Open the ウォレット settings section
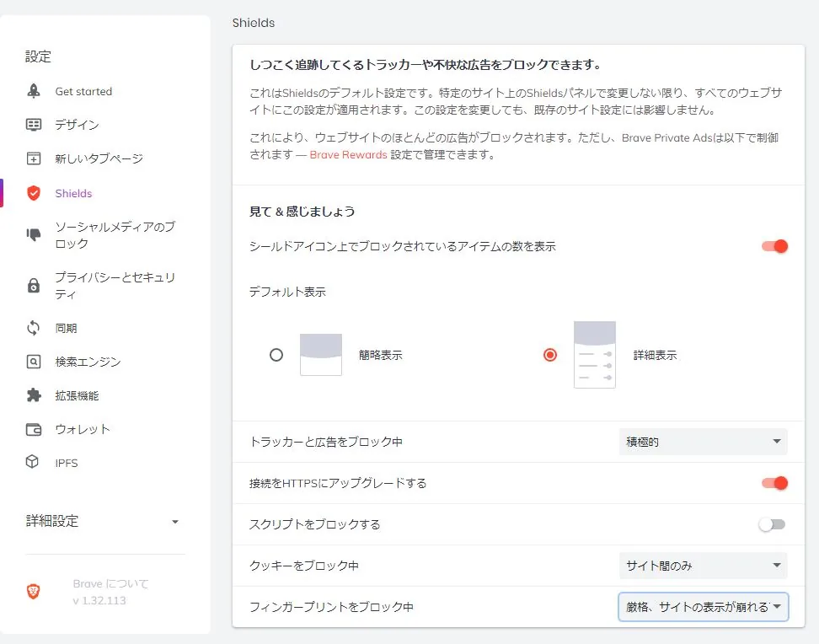 pyautogui.click(x=34, y=429)
